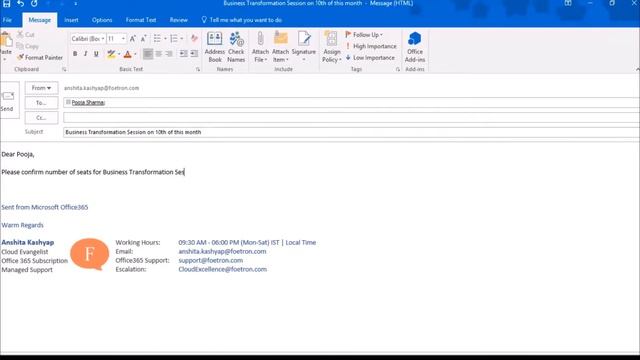640x360 pixels.
Task: Activate the Format Painter
Action: [40, 58]
